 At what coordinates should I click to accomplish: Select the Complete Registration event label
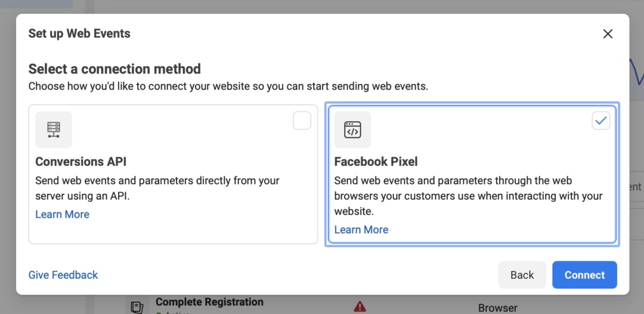pyautogui.click(x=209, y=302)
